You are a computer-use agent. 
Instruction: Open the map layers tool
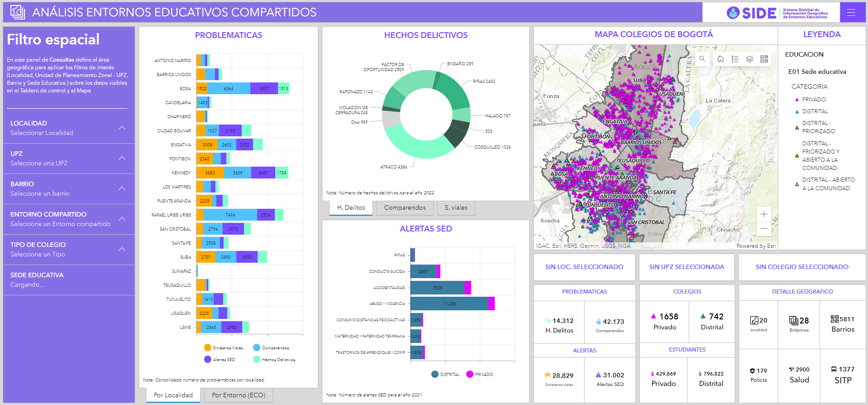click(750, 59)
